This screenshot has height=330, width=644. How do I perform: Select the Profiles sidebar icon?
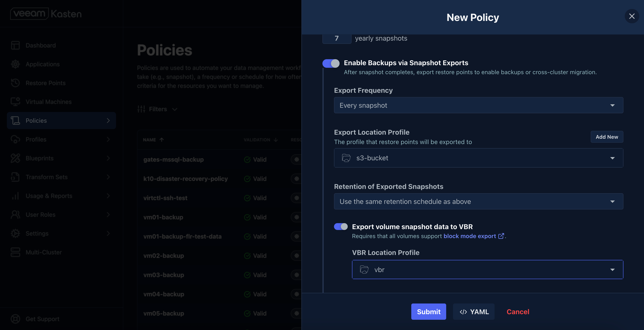point(15,139)
